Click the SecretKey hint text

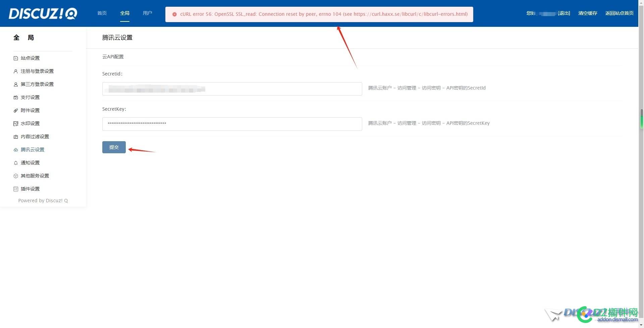coord(429,123)
